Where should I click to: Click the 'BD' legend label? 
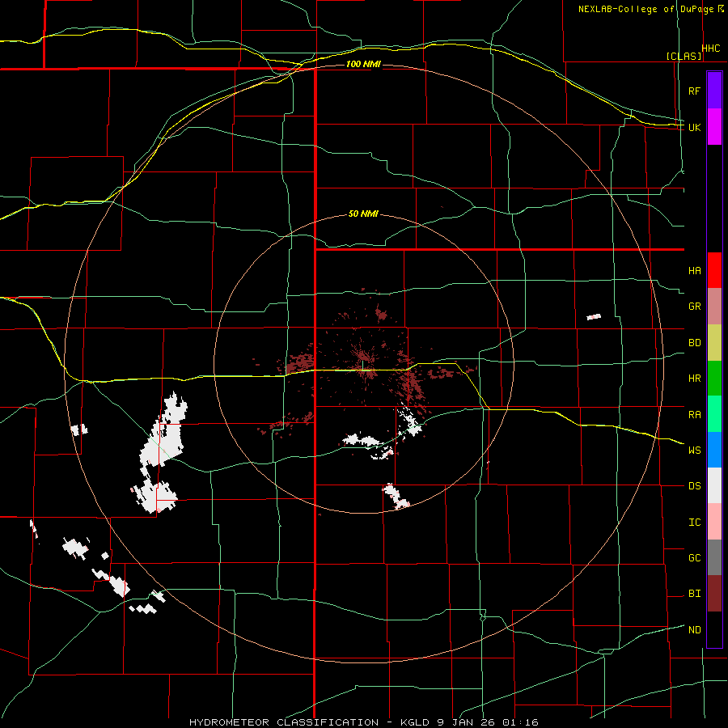694,343
